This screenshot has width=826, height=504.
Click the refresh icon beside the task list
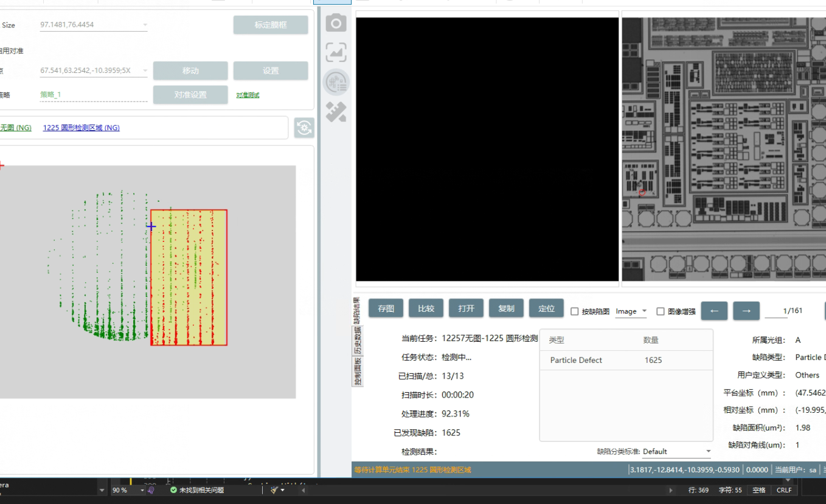pyautogui.click(x=304, y=128)
